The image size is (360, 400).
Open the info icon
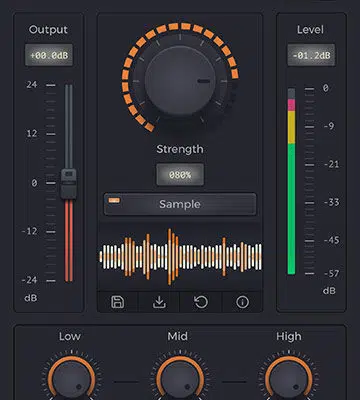[242, 302]
